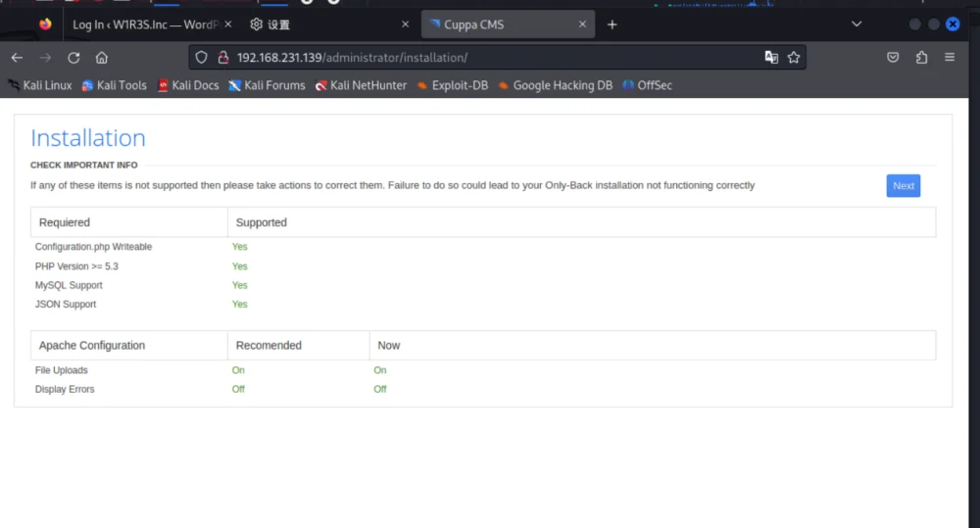Click the File Uploads row label
Image resolution: width=980 pixels, height=528 pixels.
pyautogui.click(x=61, y=370)
